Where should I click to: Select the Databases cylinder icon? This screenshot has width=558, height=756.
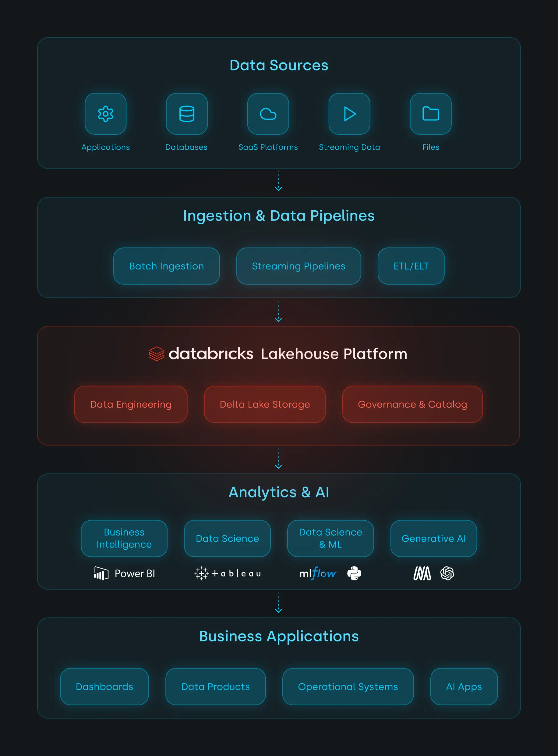187,114
